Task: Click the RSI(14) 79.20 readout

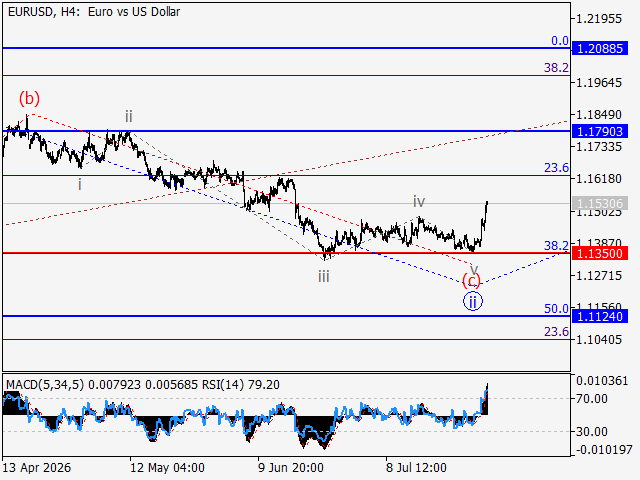Action: click(x=241, y=385)
